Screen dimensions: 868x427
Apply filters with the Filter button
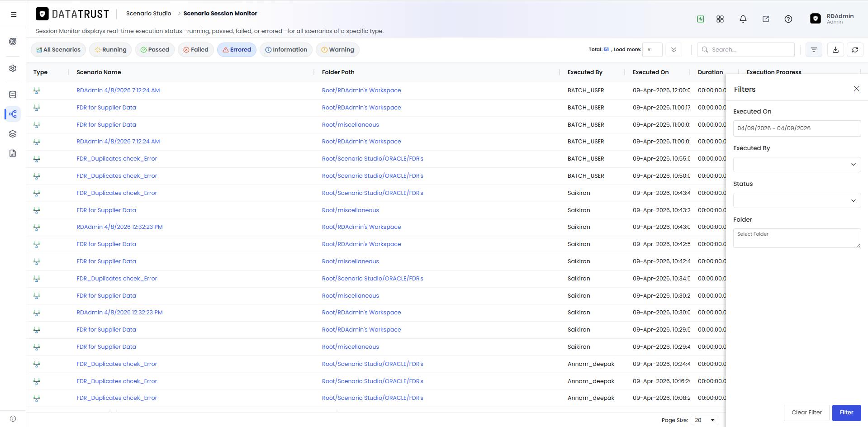[x=846, y=413]
